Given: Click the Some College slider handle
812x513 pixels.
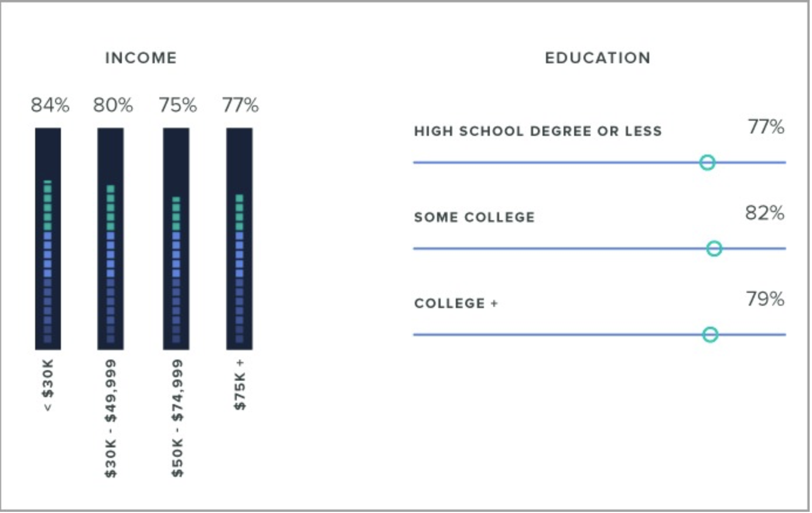Looking at the screenshot, I should pos(714,248).
